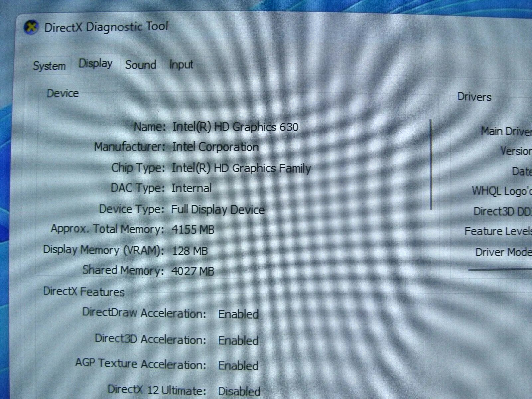The image size is (532, 399).
Task: Select the Display tab
Action: coord(95,64)
